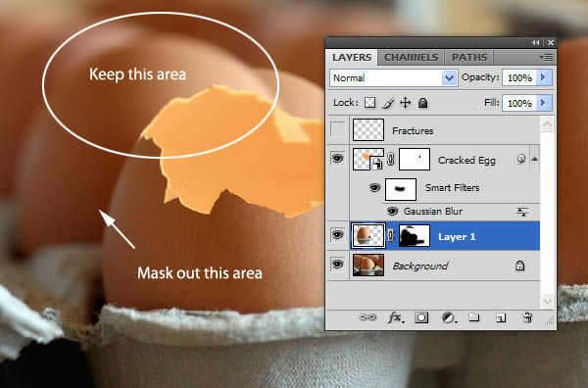The height and width of the screenshot is (388, 588).
Task: Open Gaussian Blur blending options icon
Action: click(522, 213)
